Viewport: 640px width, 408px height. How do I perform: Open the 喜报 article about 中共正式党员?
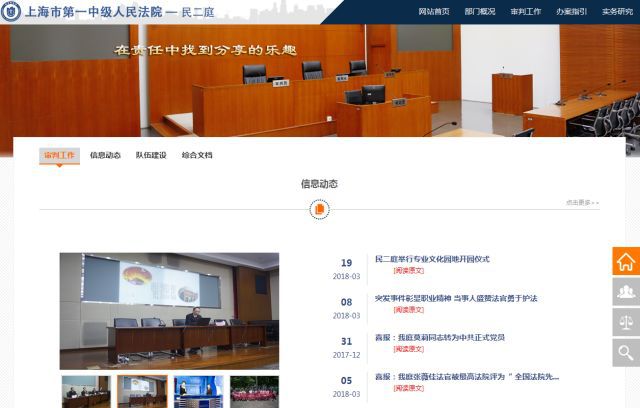(439, 338)
